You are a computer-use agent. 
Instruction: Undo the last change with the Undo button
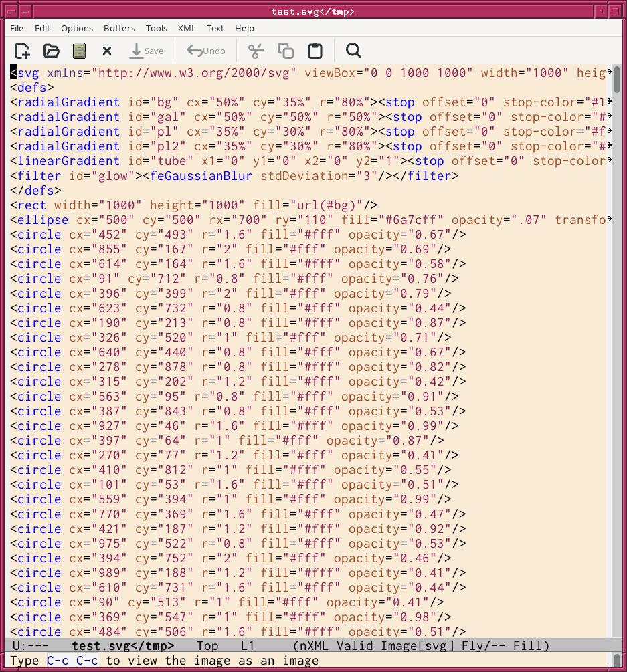[x=206, y=51]
